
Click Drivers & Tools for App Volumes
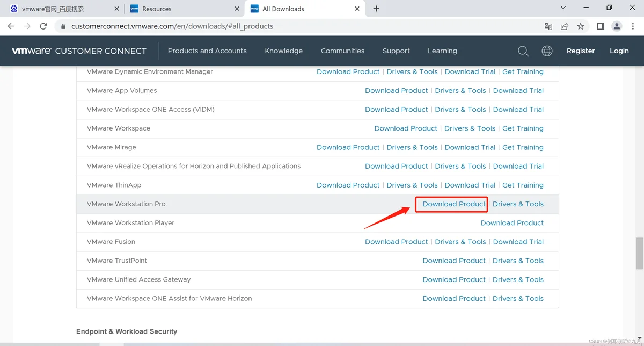(460, 91)
